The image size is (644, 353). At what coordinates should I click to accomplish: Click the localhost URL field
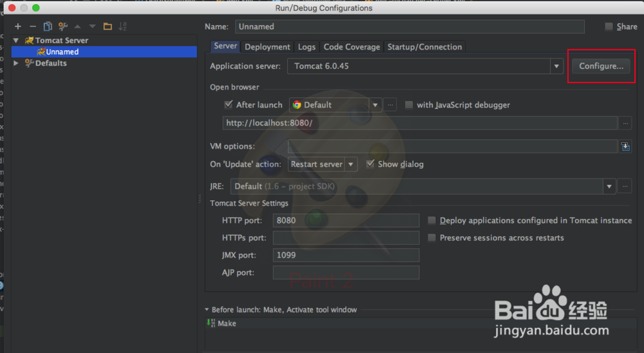[420, 123]
